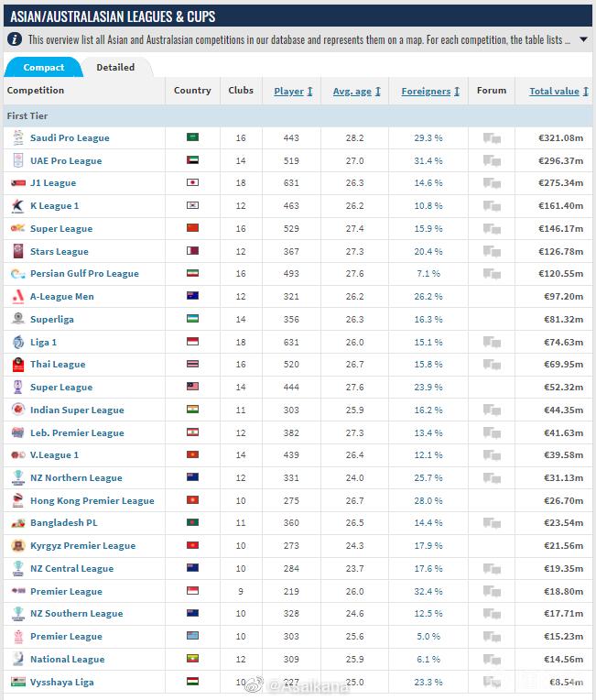This screenshot has height=700, width=596.
Task: Click total value €321.08m
Action: tap(561, 138)
